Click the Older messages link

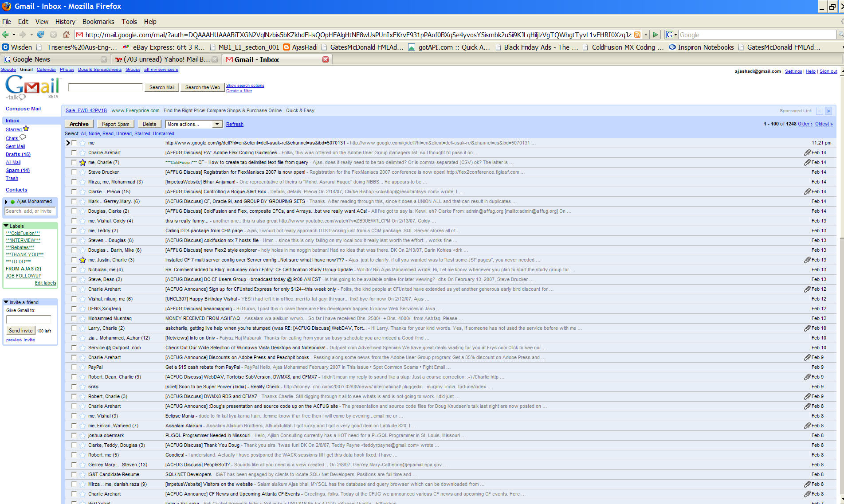pos(805,124)
